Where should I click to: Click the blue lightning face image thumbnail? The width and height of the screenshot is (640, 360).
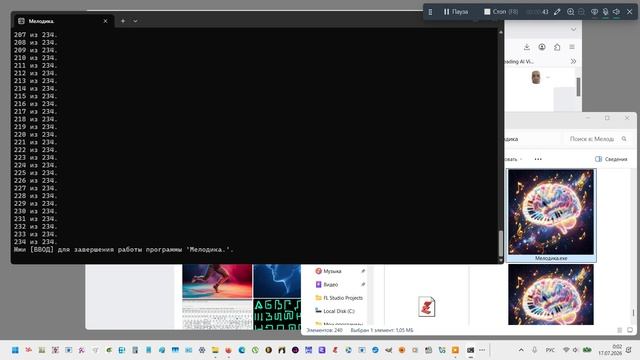click(277, 281)
